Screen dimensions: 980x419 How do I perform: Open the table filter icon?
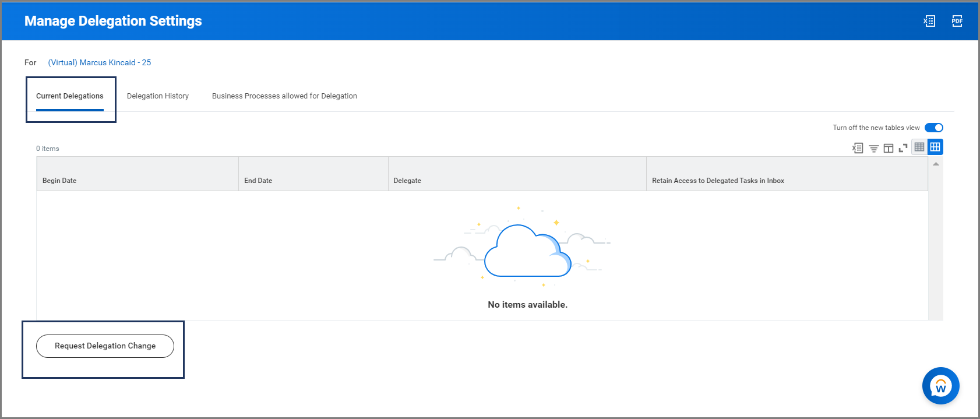[x=873, y=148]
